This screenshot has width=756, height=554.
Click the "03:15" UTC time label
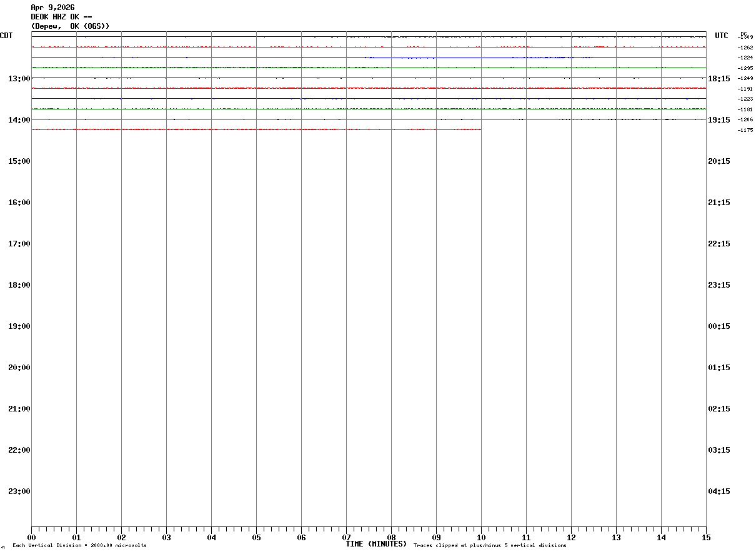coord(719,450)
